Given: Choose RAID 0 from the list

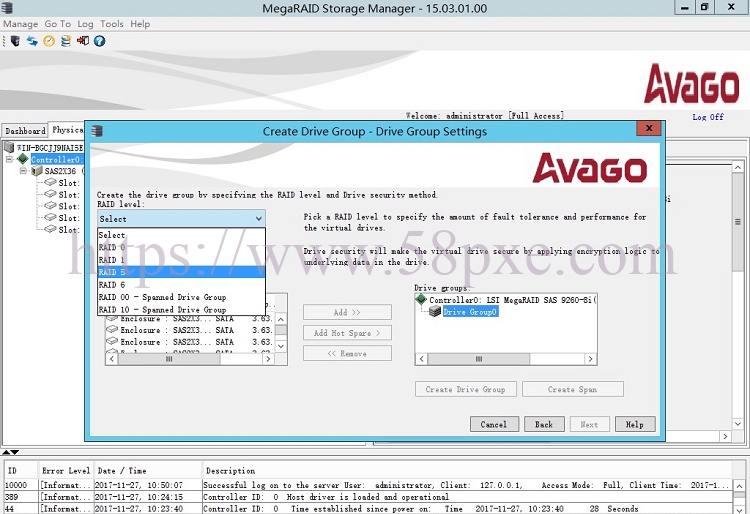Looking at the screenshot, I should tap(181, 247).
